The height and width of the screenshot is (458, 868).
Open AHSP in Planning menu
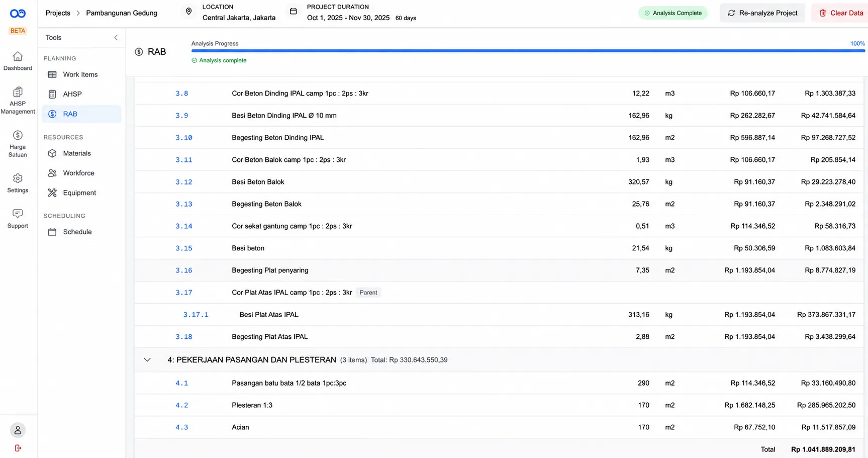click(81, 94)
